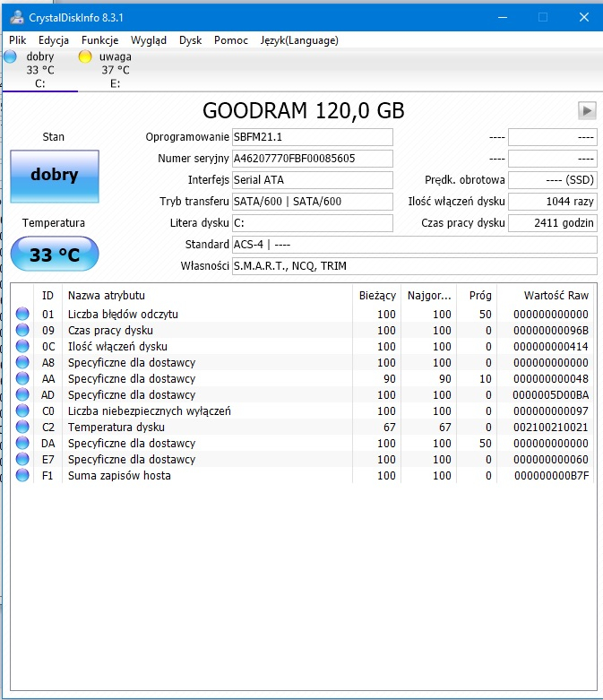Image resolution: width=603 pixels, height=700 pixels.
Task: Click the next disk arrow button
Action: click(x=587, y=110)
